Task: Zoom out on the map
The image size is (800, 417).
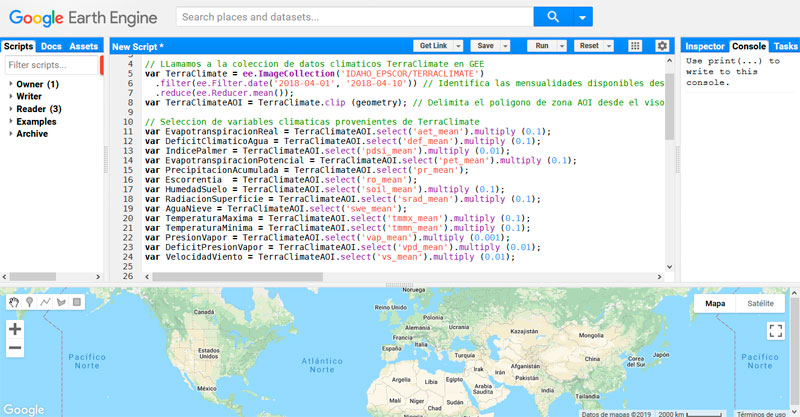Action: [x=15, y=348]
